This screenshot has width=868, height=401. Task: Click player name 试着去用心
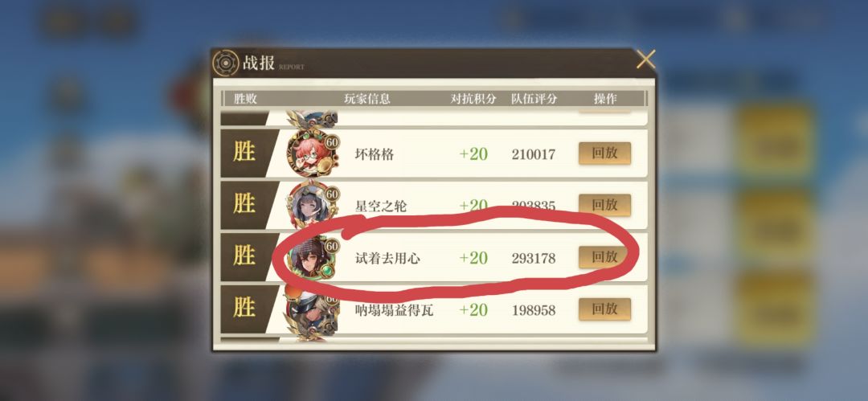pyautogui.click(x=387, y=258)
